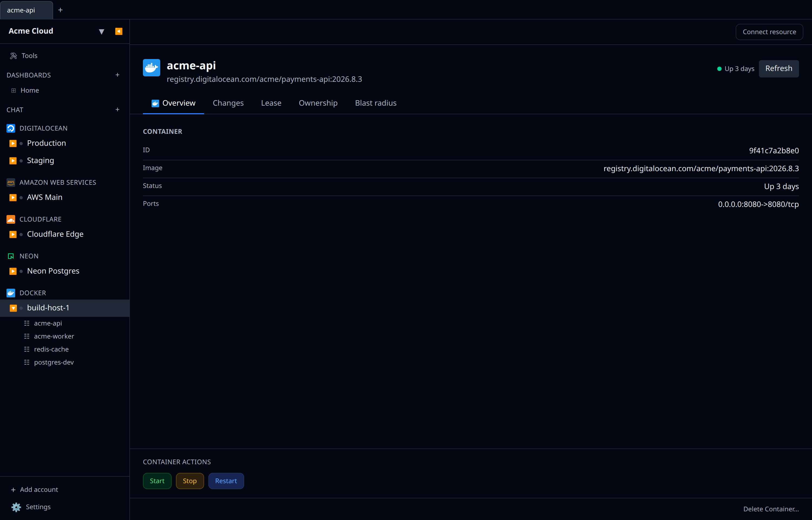Switch to the Blast radius tab
Image resolution: width=812 pixels, height=520 pixels.
(x=376, y=103)
